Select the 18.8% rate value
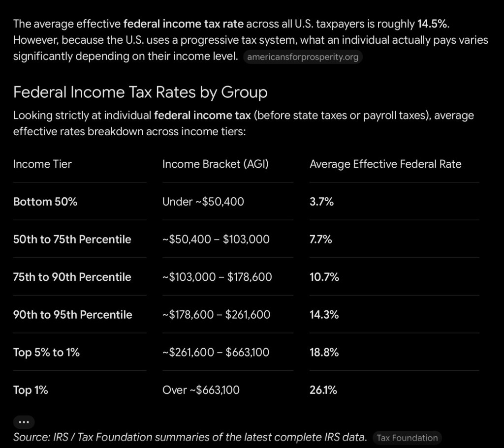Image resolution: width=504 pixels, height=448 pixels. point(324,352)
